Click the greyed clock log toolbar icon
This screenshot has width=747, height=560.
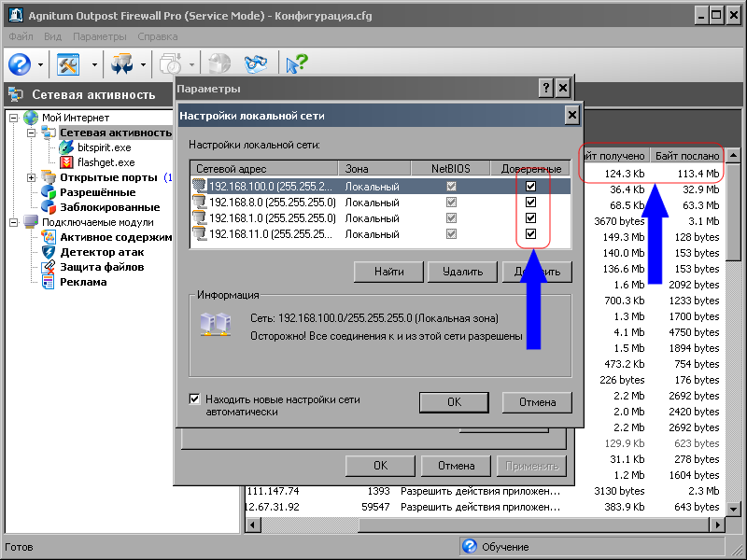pyautogui.click(x=171, y=64)
